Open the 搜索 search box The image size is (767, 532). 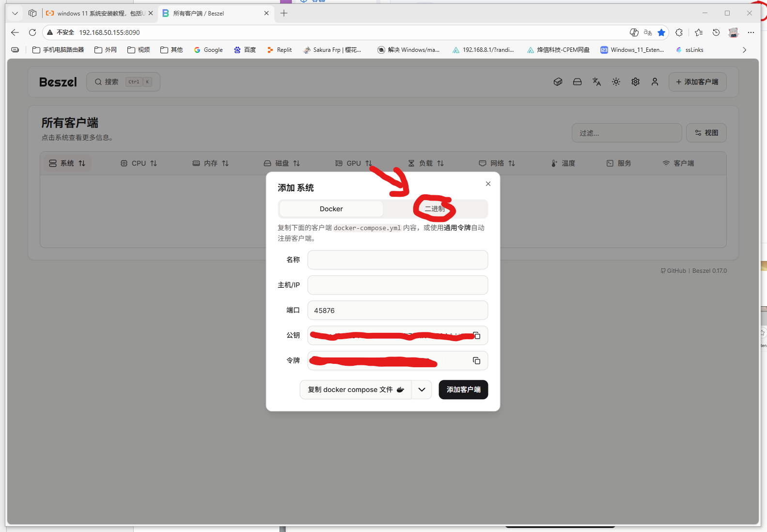123,82
